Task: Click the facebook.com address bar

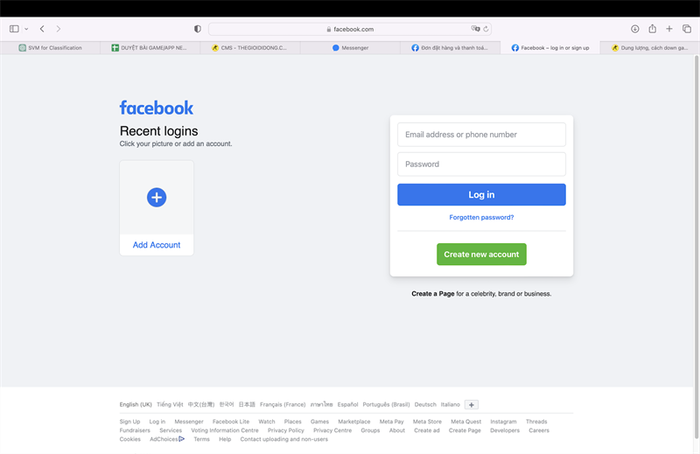Action: (350, 29)
